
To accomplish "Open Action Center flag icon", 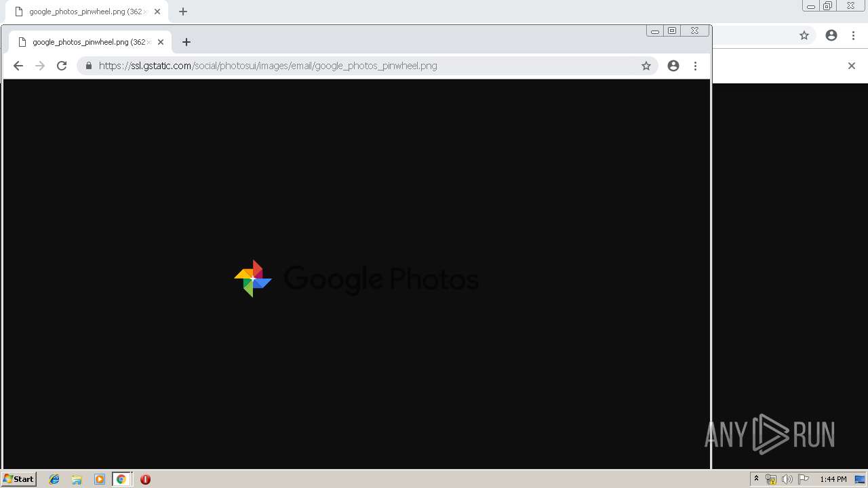I will click(x=804, y=479).
